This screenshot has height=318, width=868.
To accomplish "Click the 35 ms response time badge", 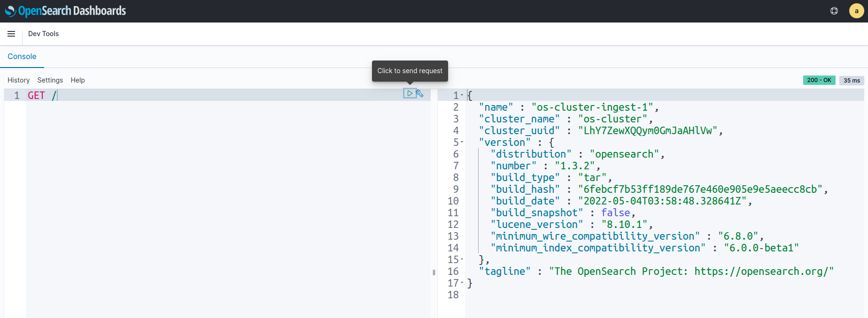I will (x=852, y=80).
